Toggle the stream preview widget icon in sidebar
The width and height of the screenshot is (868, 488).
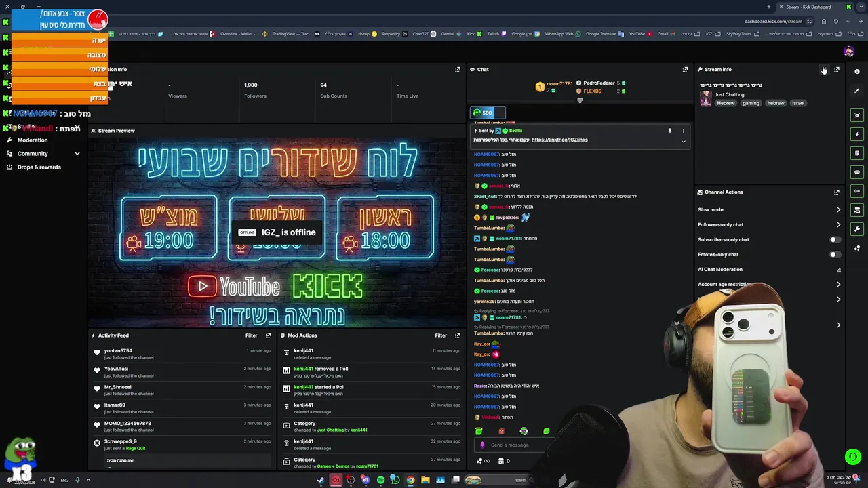pos(857,115)
